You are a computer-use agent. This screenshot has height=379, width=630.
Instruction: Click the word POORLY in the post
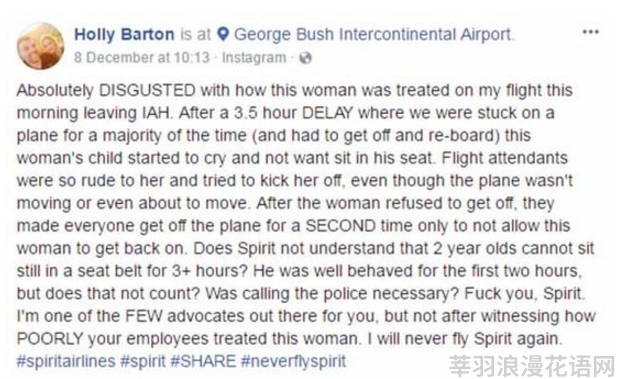tap(50, 338)
